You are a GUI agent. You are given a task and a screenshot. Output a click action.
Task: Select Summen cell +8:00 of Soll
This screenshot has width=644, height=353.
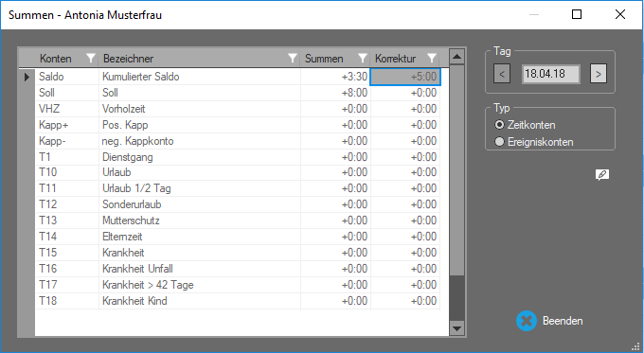click(x=335, y=93)
